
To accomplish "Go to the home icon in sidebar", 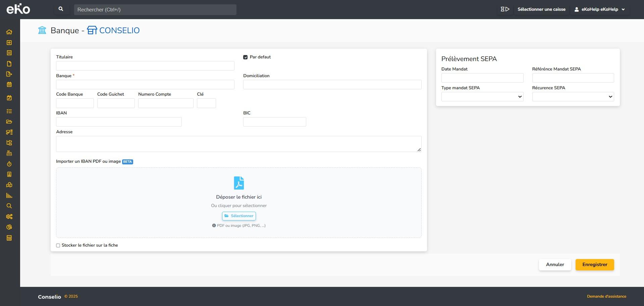I will pos(9,32).
